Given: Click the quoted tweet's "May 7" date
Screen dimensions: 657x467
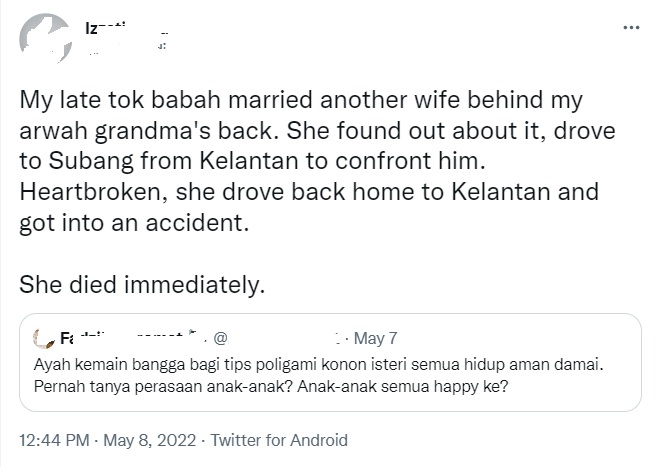Looking at the screenshot, I should point(377,338).
